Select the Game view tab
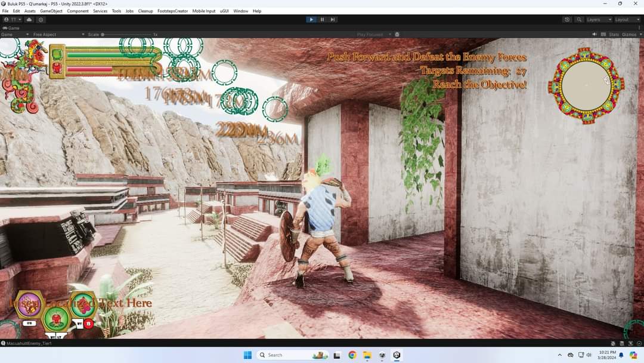 11,28
